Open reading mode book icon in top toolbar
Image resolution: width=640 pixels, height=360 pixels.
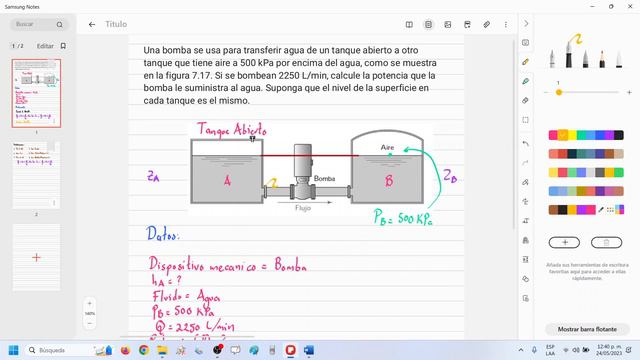coord(409,24)
